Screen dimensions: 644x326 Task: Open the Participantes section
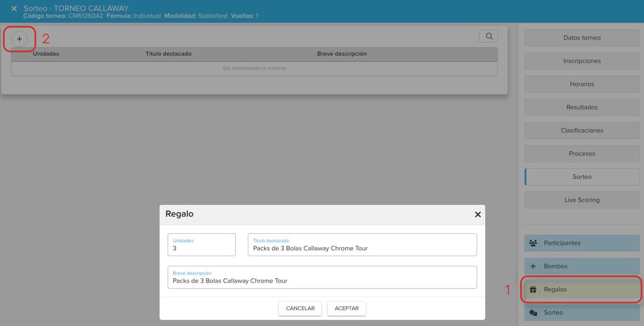(581, 243)
